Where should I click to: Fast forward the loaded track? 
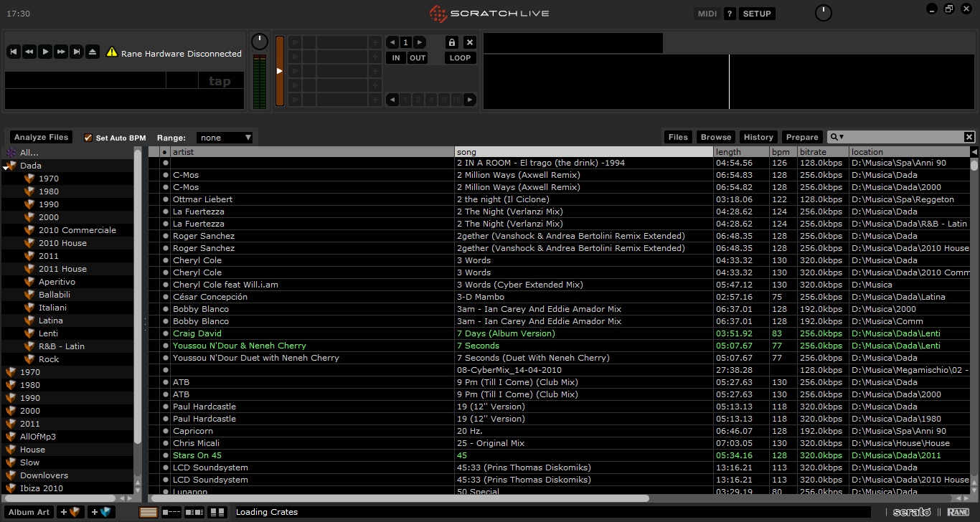click(x=61, y=52)
